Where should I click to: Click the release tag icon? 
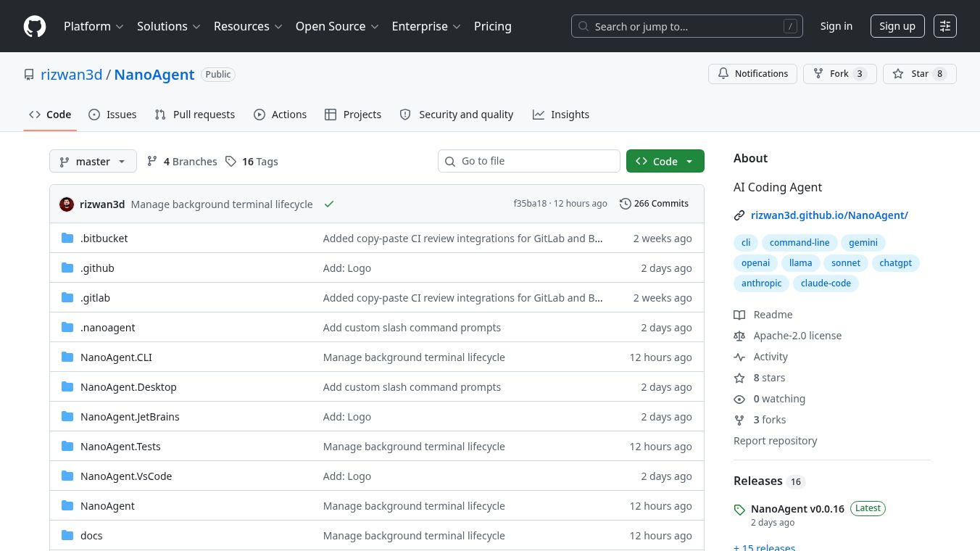739,510
